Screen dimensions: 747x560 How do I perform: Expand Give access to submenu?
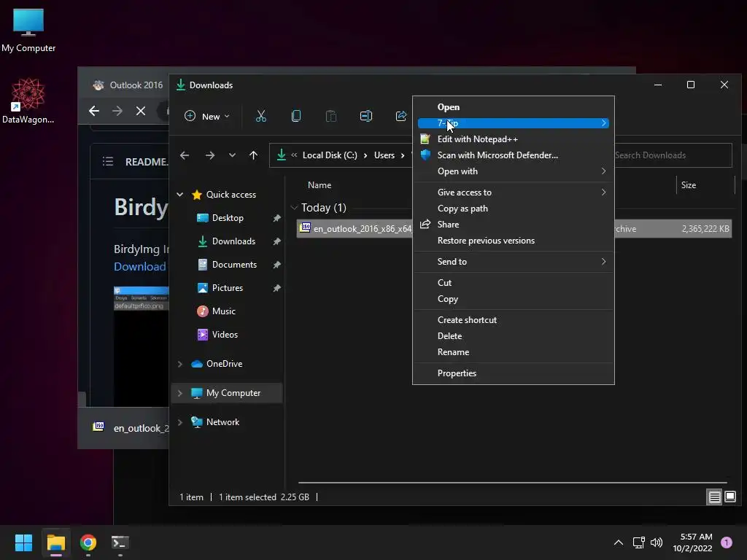513,192
